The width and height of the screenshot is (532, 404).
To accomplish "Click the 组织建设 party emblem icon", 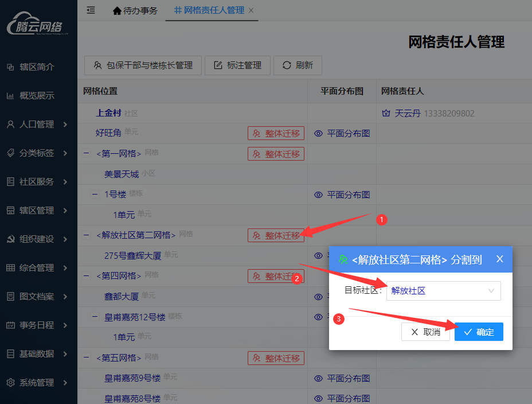I will [10, 239].
